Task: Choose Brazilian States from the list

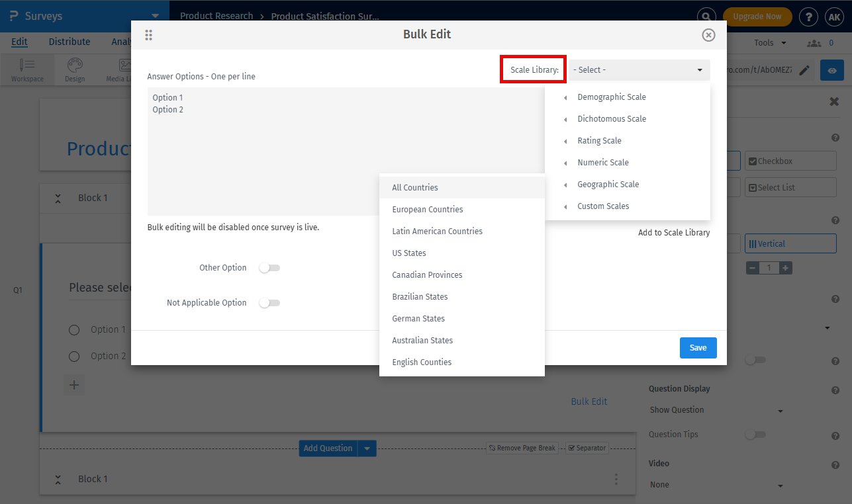Action: pyautogui.click(x=462, y=297)
